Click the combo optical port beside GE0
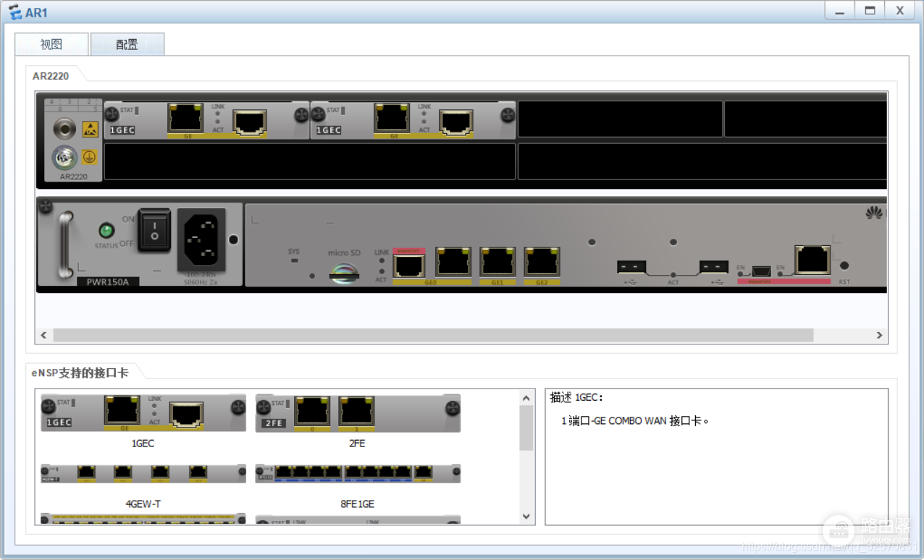The width and height of the screenshot is (924, 560). point(409,266)
